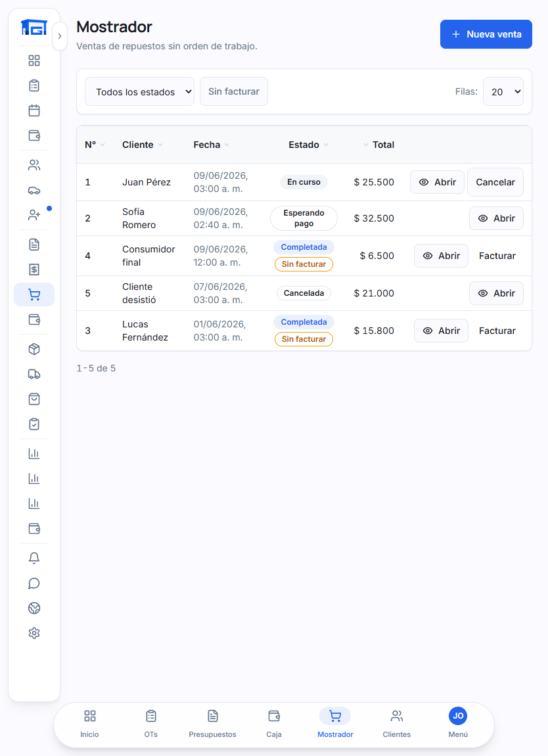Click the $ 6.500 total cell
548x756 pixels.
[x=377, y=256]
